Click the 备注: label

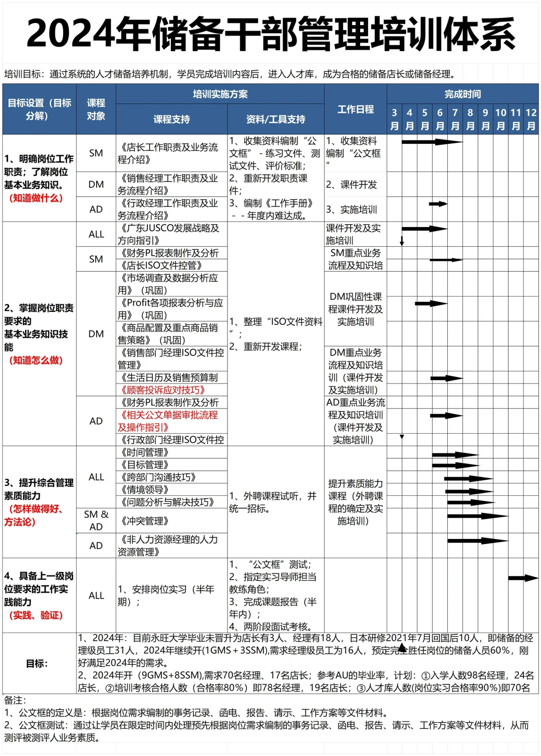point(15,700)
